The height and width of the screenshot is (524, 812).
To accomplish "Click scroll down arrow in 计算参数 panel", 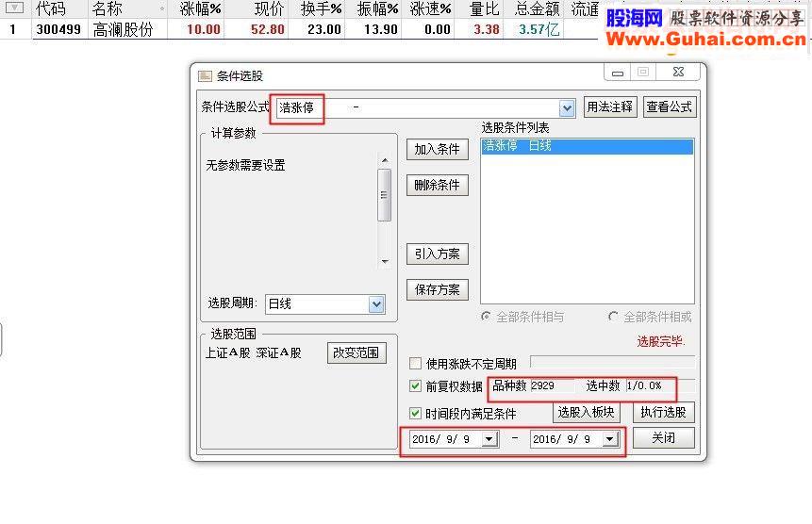I will pos(385,261).
